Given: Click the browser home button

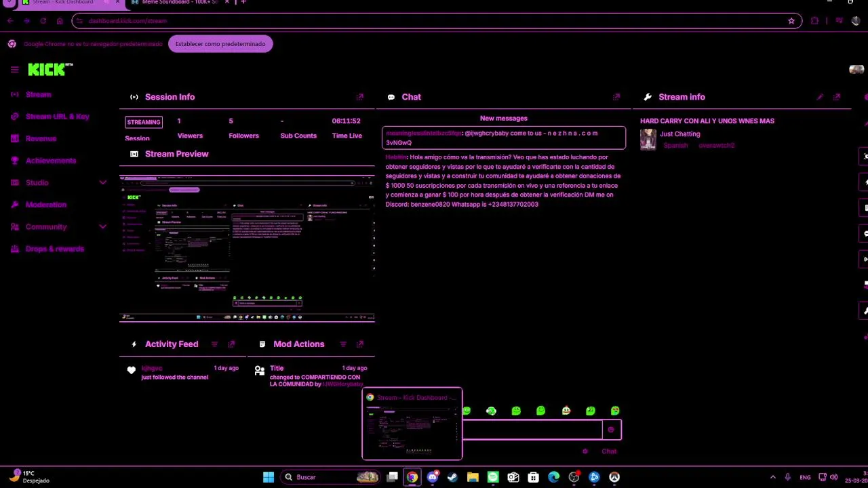Looking at the screenshot, I should point(60,21).
